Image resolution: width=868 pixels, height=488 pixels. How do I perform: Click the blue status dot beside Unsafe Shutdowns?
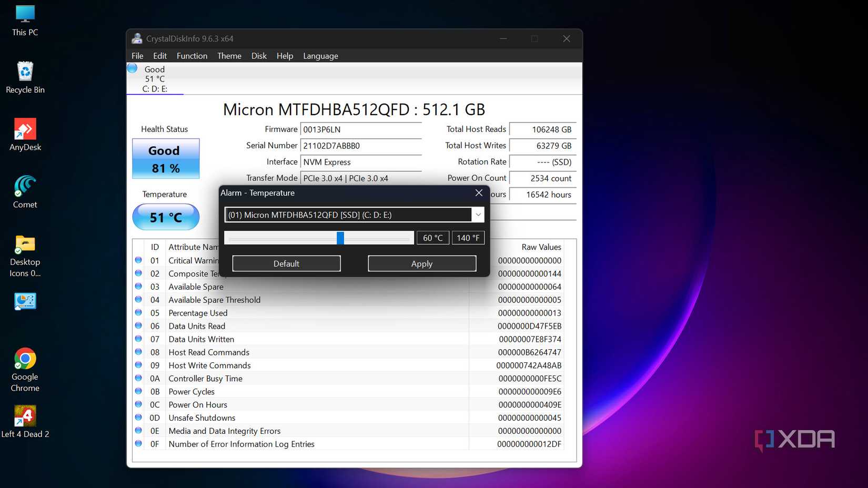pyautogui.click(x=138, y=418)
